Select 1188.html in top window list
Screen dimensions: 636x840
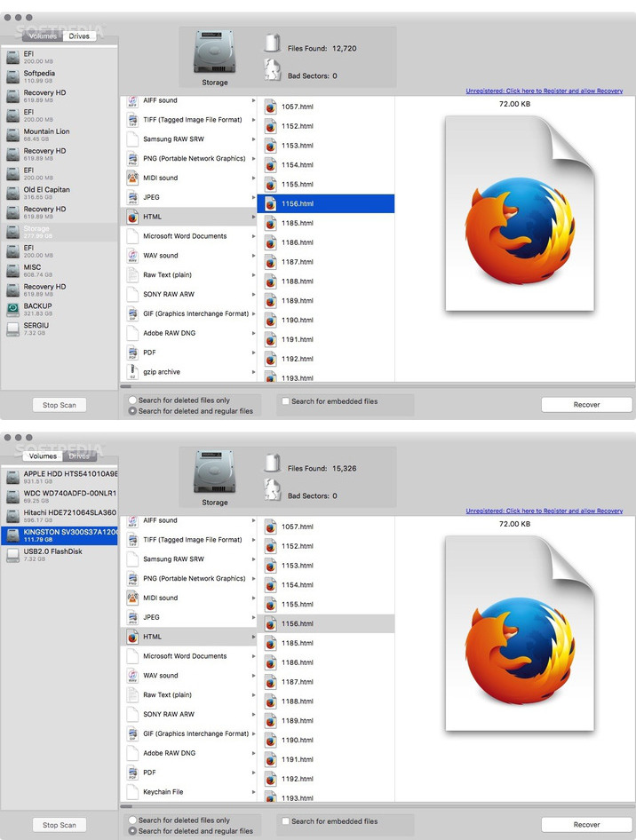pos(326,281)
